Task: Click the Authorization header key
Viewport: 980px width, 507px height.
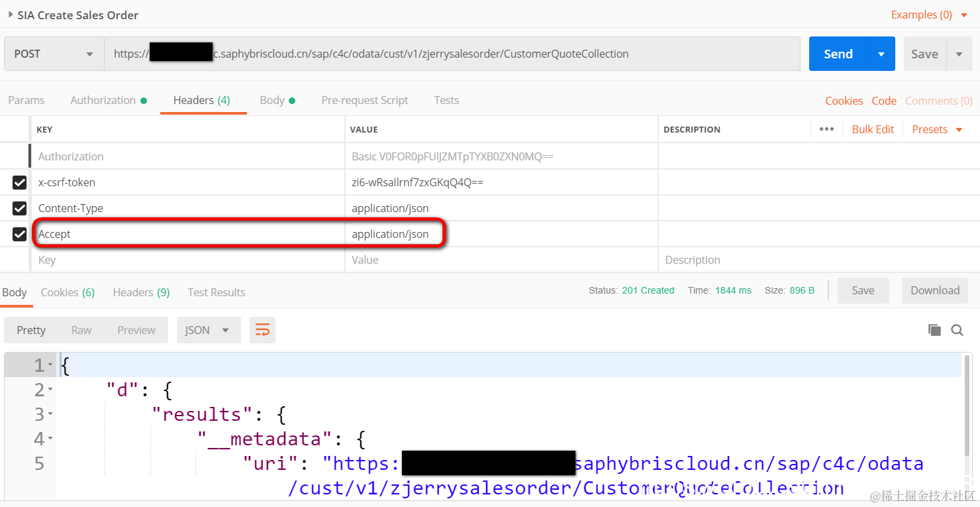Action: [71, 156]
